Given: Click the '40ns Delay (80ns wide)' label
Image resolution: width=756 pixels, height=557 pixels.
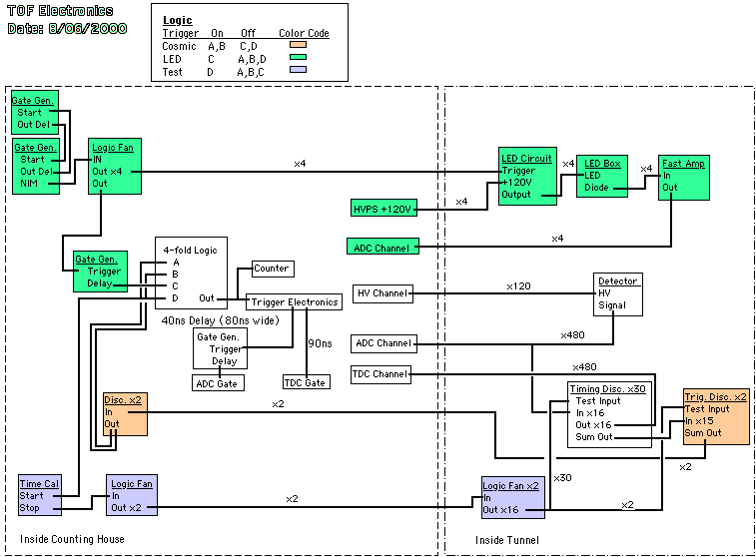Looking at the screenshot, I should 221,320.
